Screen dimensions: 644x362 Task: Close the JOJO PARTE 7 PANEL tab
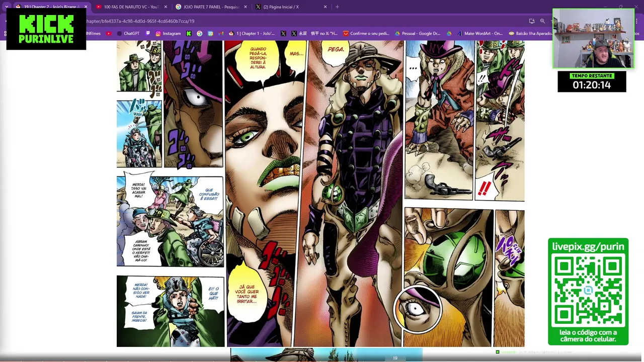pyautogui.click(x=246, y=7)
